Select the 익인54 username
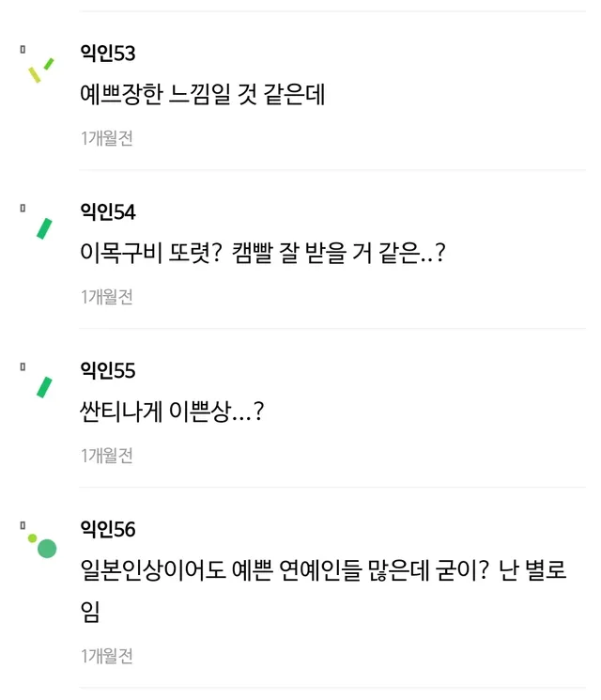This screenshot has width=601, height=700. pos(108,212)
